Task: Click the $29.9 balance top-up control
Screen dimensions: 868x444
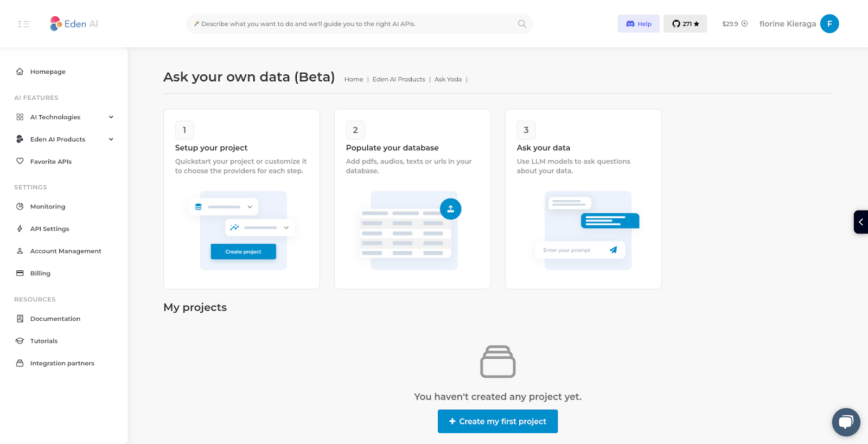Action: point(734,23)
